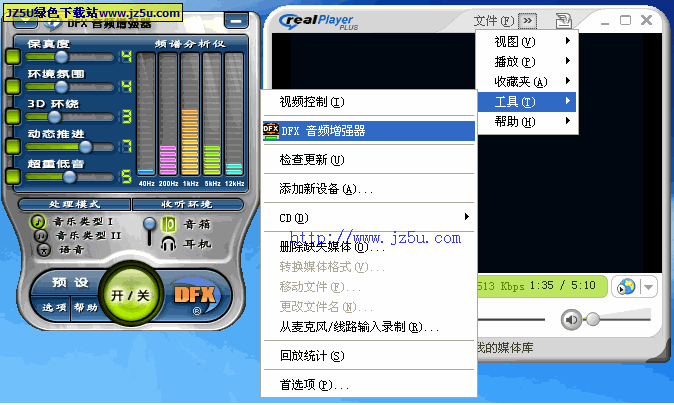Click the 1kHz spectrum band bar
The height and width of the screenshot is (405, 674).
190,114
